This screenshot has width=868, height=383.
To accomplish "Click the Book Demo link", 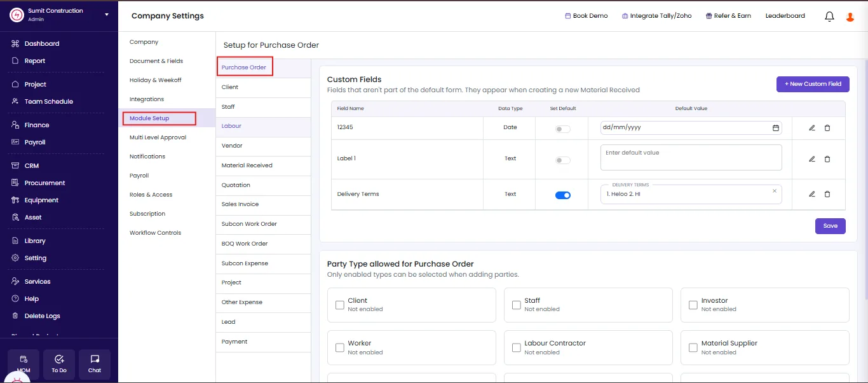I will (x=587, y=16).
